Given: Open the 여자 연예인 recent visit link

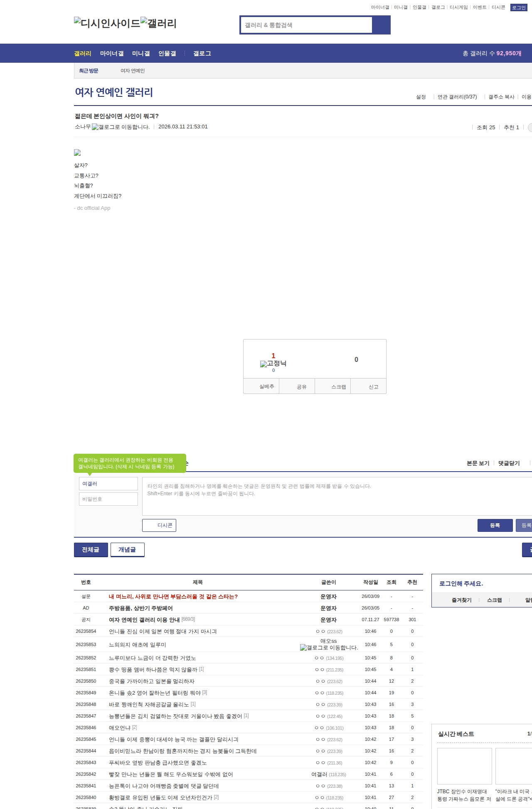Looking at the screenshot, I should [x=133, y=71].
